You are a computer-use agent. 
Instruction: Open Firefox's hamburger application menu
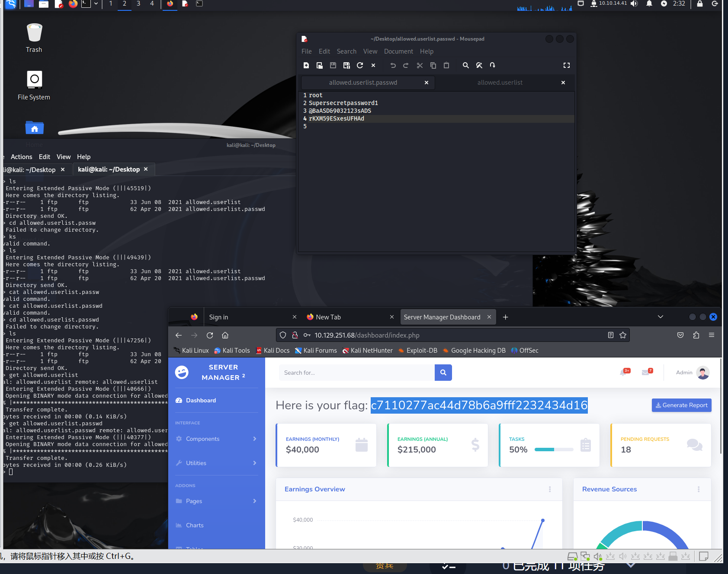(712, 335)
